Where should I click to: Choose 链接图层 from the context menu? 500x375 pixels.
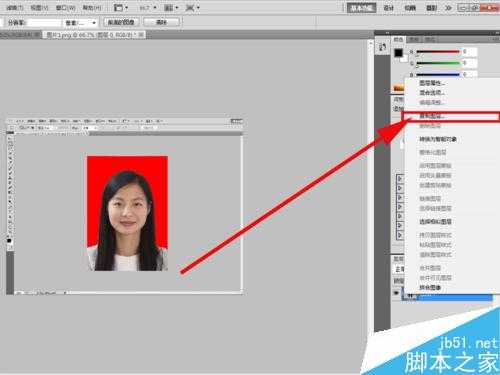(430, 199)
